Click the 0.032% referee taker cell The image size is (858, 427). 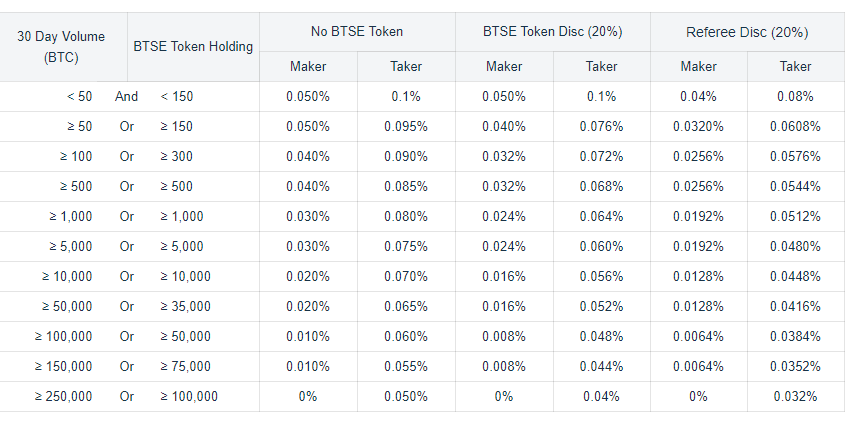click(x=796, y=396)
